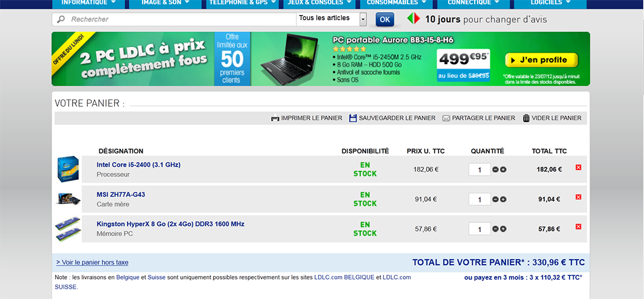Increase quantity of Kingston HyperX memory

pyautogui.click(x=503, y=229)
